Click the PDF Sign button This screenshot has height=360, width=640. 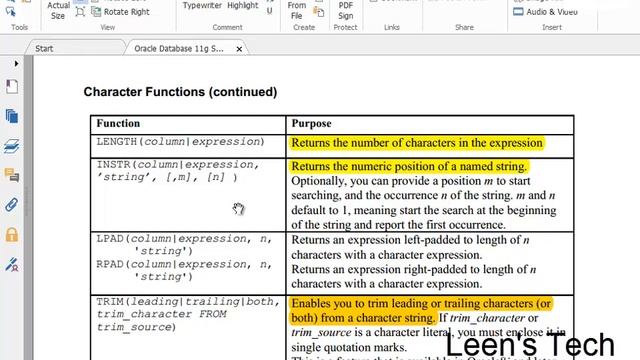345,11
